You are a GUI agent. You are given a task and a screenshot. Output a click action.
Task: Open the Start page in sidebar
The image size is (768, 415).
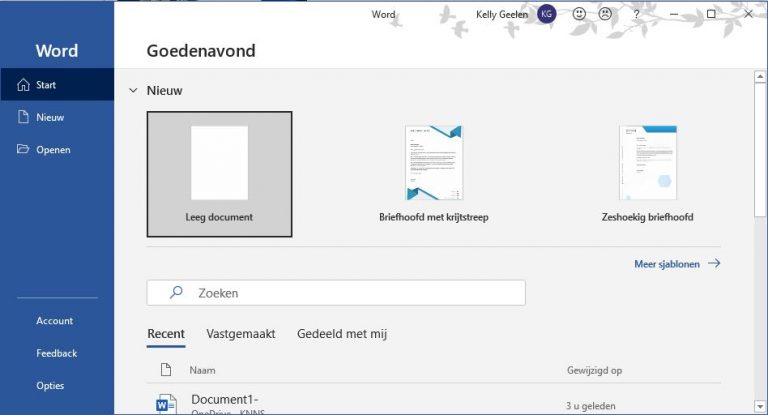click(57, 85)
